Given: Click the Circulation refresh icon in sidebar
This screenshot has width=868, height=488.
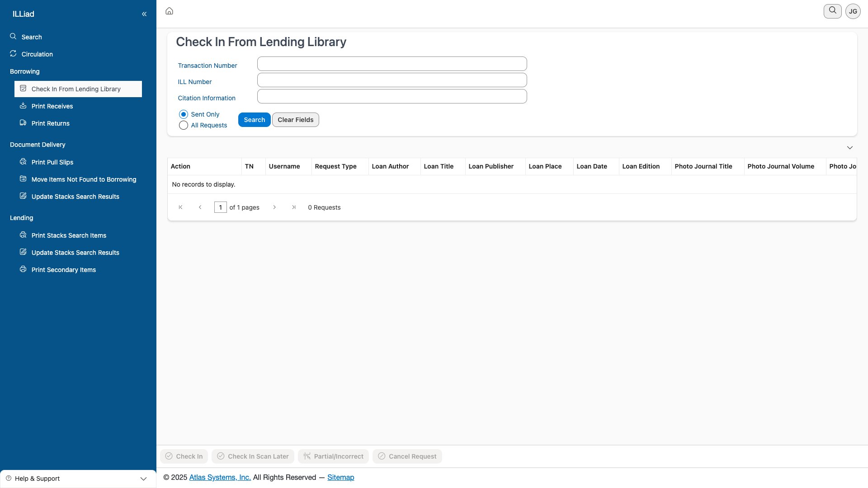Looking at the screenshot, I should point(13,53).
